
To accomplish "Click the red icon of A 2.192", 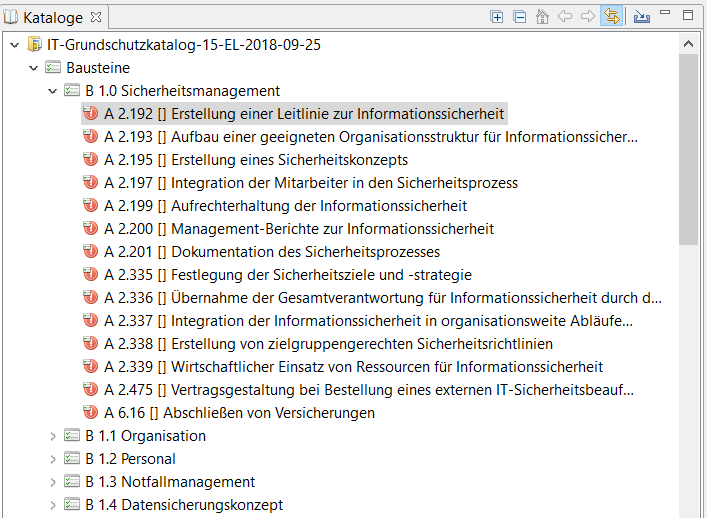I will [x=91, y=113].
